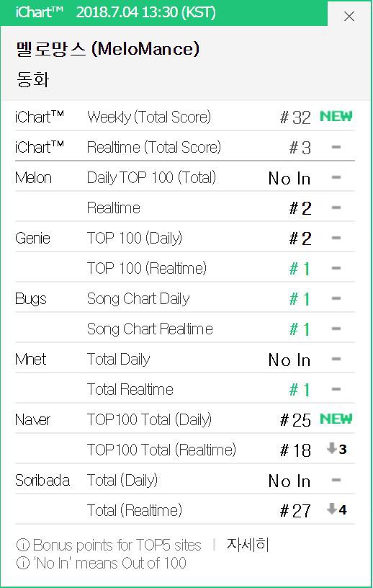Select the 멜로망스 (MeloMance) artist name
The width and height of the screenshot is (373, 588).
[107, 49]
